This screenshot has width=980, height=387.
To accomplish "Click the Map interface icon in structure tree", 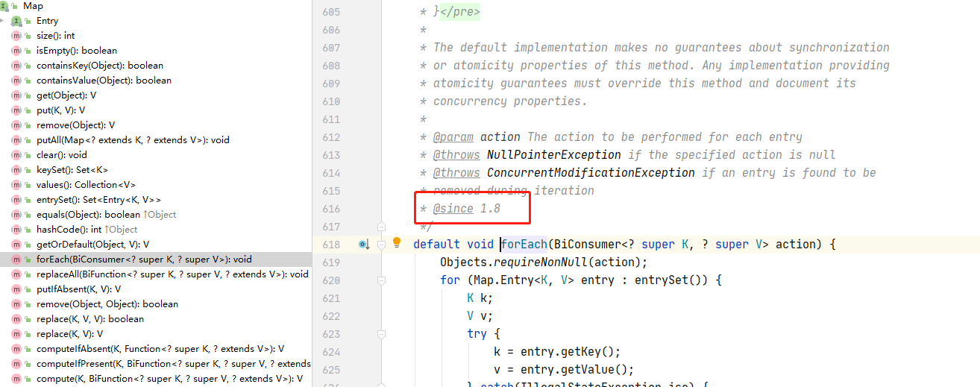I will click(4, 6).
